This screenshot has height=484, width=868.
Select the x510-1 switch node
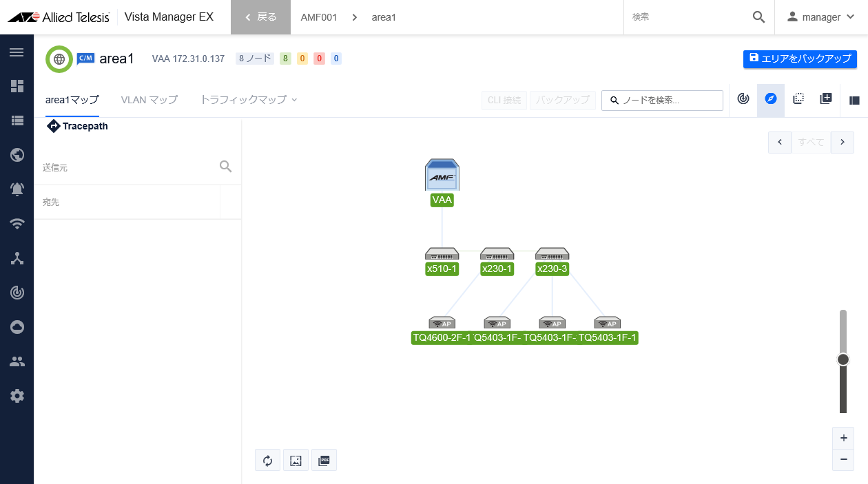pos(442,254)
